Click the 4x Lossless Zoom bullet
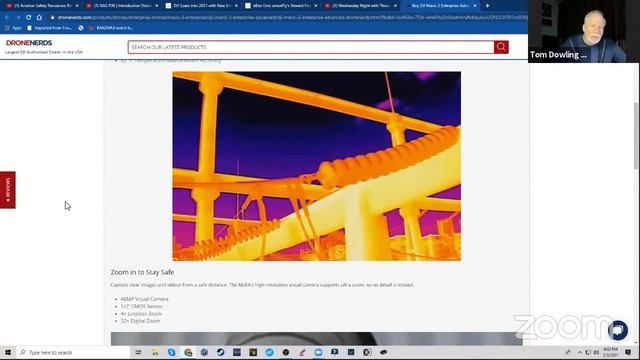The width and height of the screenshot is (640, 360). tap(141, 314)
